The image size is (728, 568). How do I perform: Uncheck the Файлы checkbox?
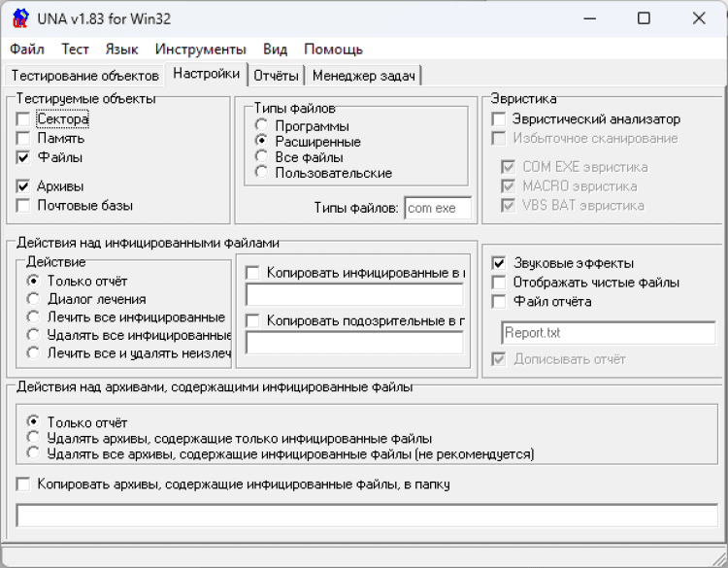[x=22, y=157]
